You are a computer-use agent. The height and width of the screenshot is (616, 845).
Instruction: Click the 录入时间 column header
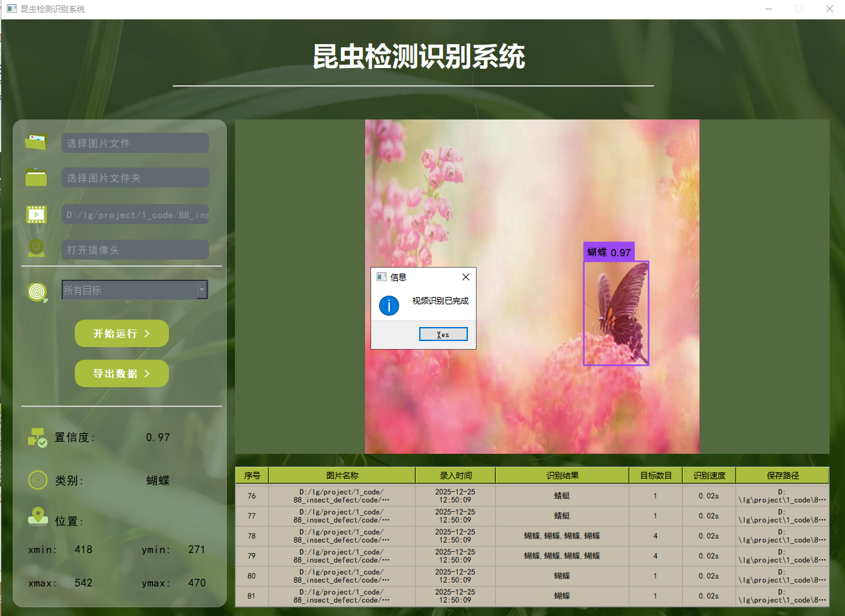click(x=455, y=475)
